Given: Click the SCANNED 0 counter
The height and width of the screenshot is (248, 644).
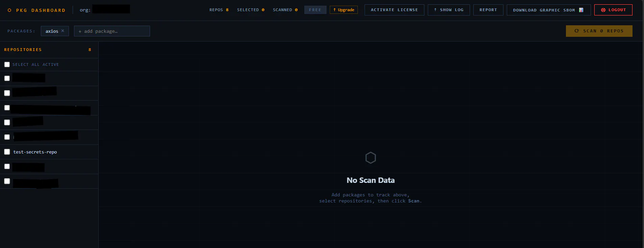Looking at the screenshot, I should click(285, 10).
